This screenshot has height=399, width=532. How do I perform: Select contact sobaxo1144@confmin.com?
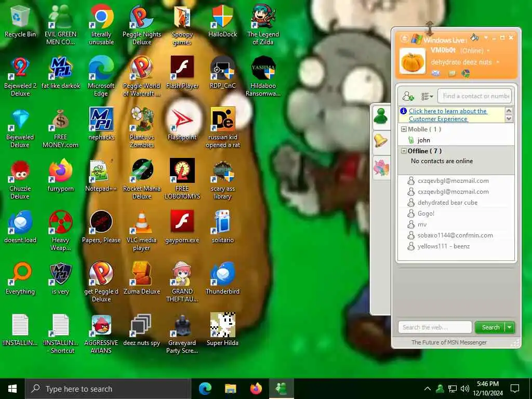(456, 235)
